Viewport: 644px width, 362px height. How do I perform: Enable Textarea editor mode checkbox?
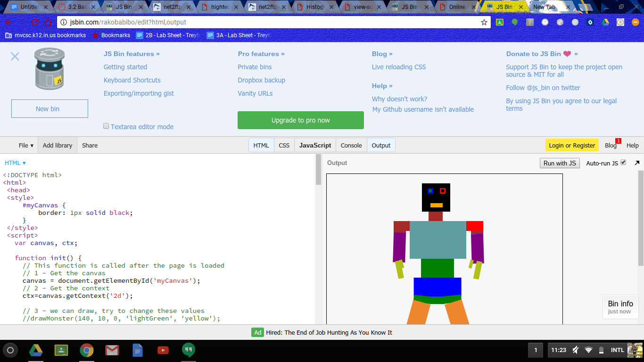(x=106, y=126)
